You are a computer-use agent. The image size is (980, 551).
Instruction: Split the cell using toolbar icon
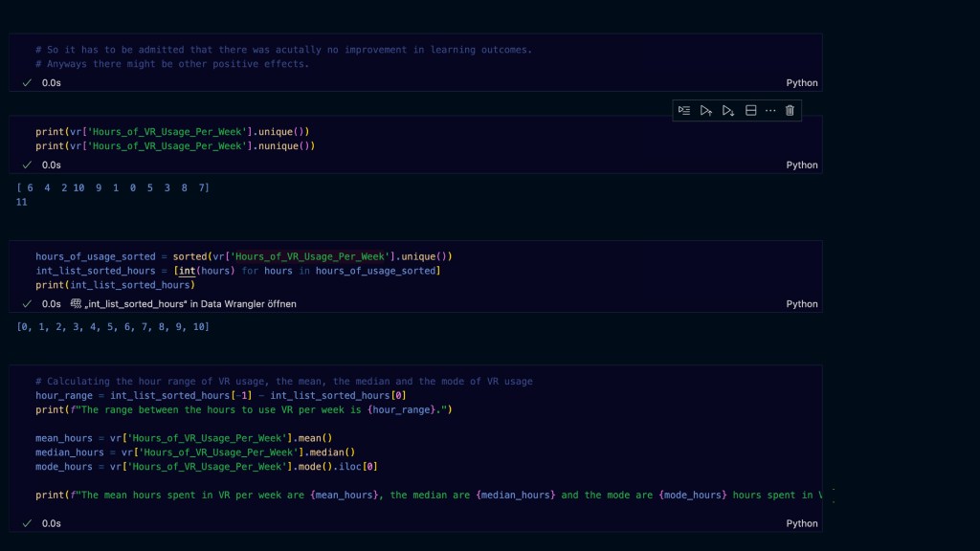(x=751, y=111)
